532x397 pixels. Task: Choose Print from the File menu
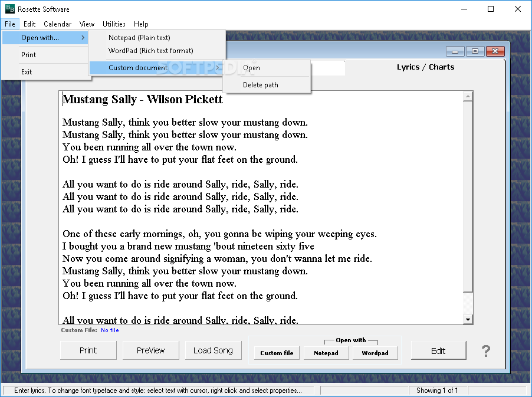pyautogui.click(x=45, y=55)
